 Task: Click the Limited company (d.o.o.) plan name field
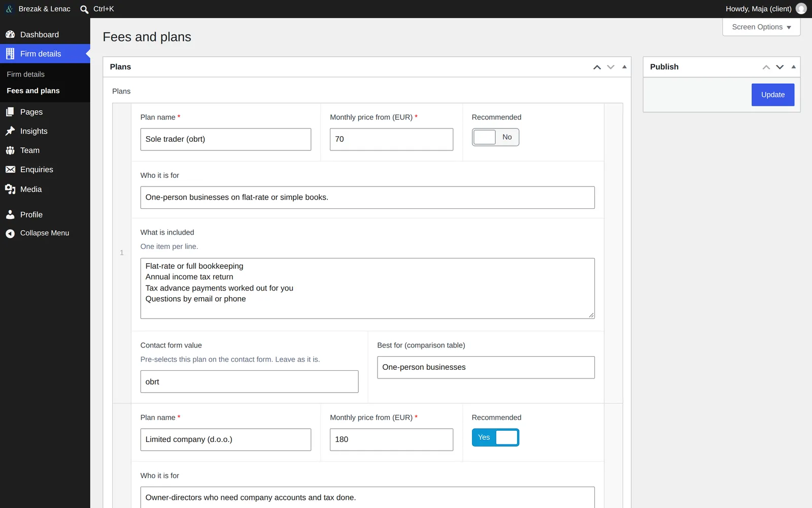226,439
